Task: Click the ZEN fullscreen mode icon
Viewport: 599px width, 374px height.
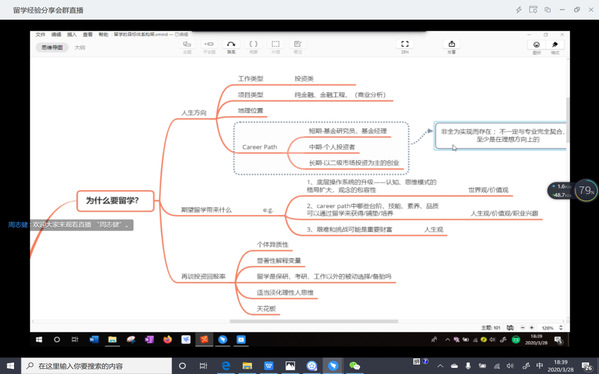Action: pos(405,44)
